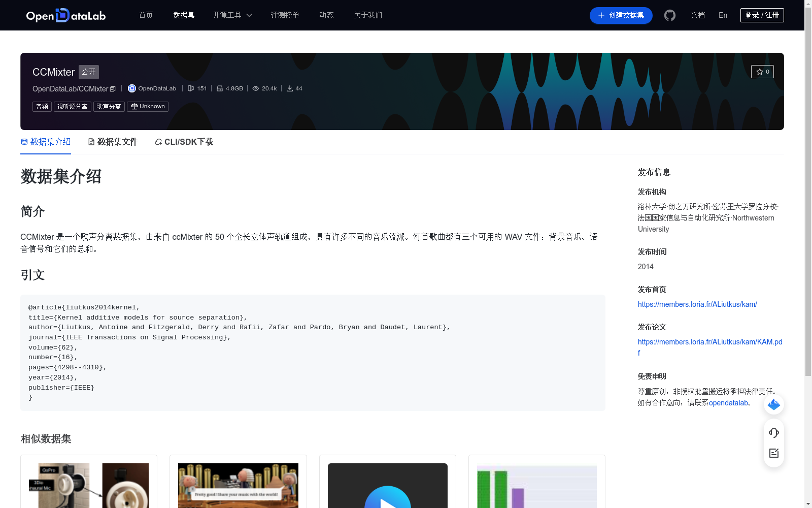This screenshot has height=508, width=812.
Task: Open the GitHub icon in header
Action: click(x=670, y=15)
